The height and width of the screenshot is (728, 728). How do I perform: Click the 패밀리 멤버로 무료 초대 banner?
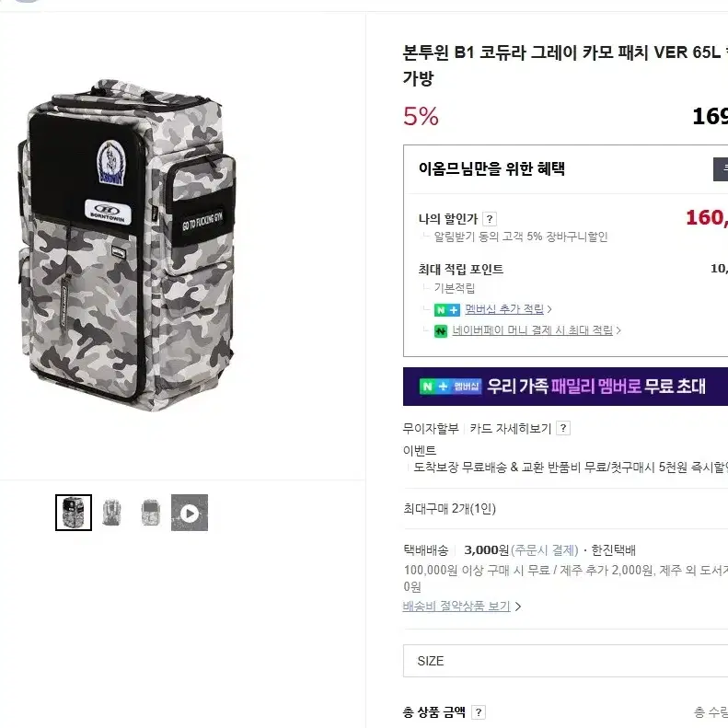(x=565, y=387)
